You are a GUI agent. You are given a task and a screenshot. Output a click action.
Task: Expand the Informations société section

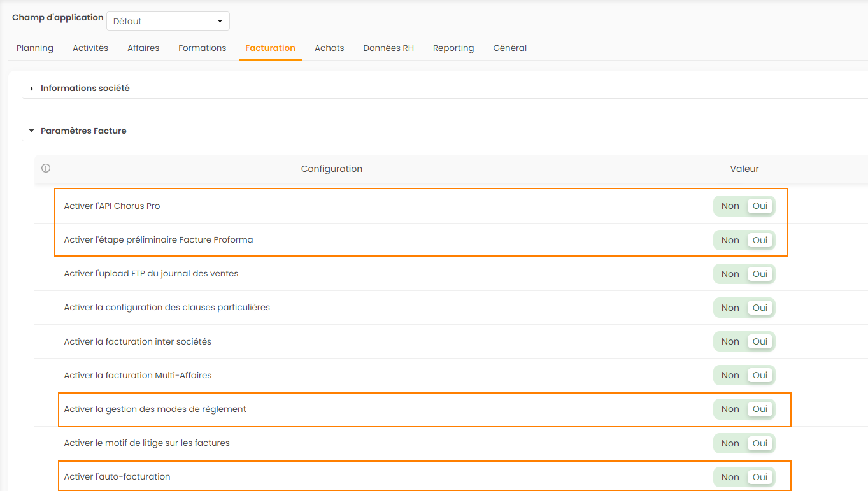(85, 88)
